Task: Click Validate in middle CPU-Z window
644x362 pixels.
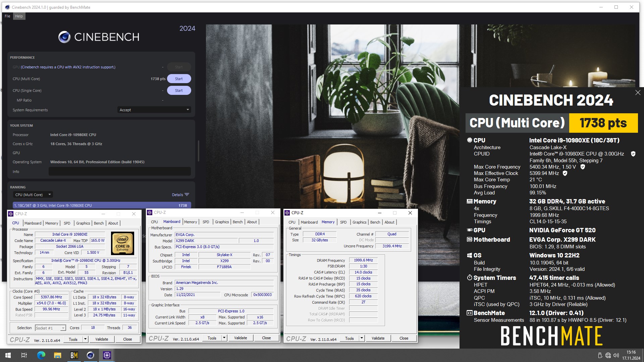Action: pos(240,338)
